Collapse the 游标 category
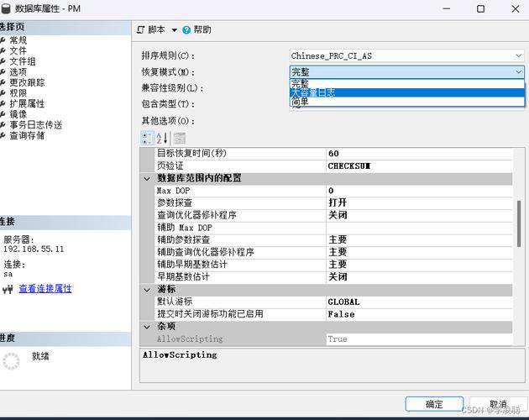The width and height of the screenshot is (529, 420). click(x=148, y=289)
